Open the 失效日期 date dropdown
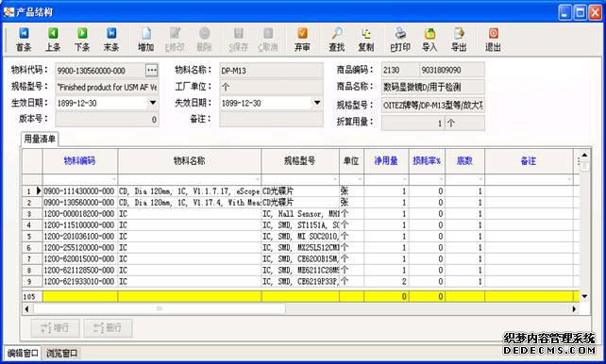This screenshot has width=606, height=364. click(317, 103)
